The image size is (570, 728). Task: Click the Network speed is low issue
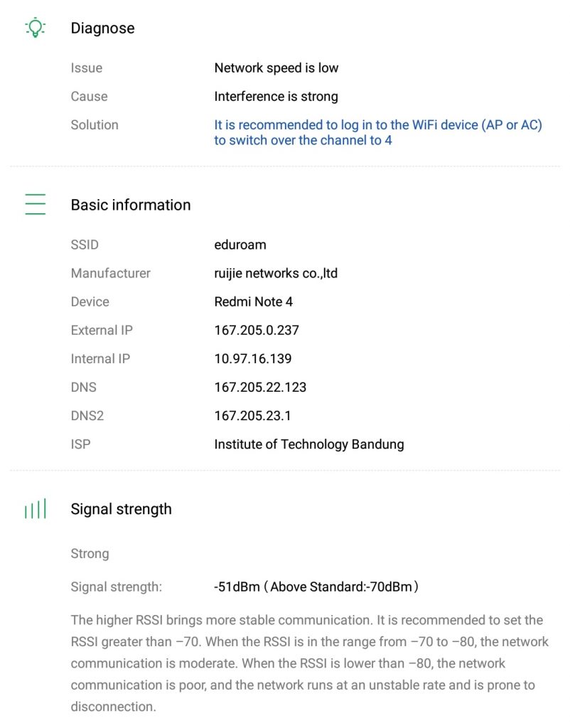coord(276,68)
